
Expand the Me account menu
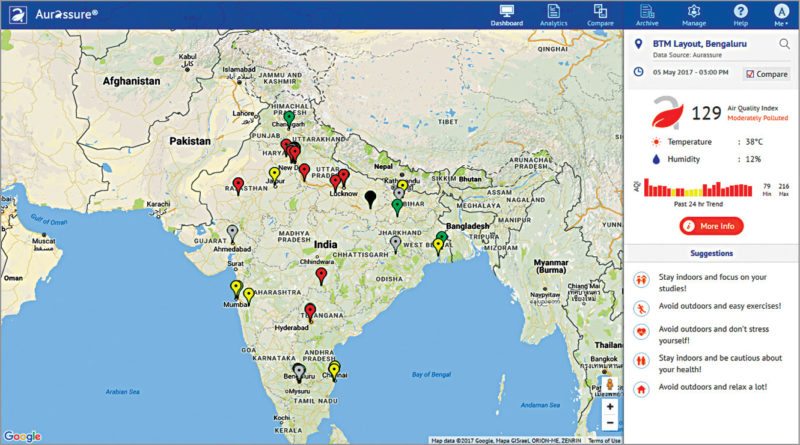pos(780,14)
